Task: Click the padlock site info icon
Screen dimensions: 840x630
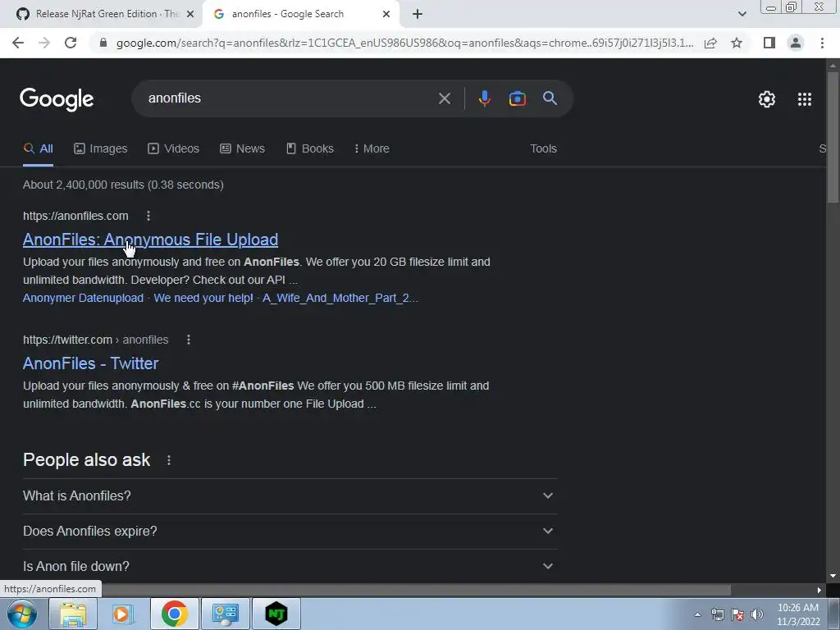Action: point(103,43)
